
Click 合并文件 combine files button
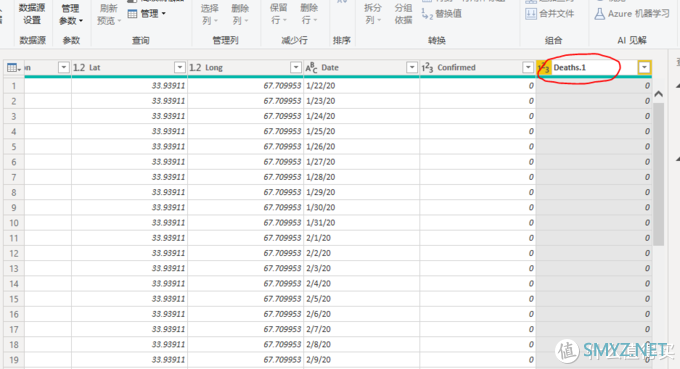(550, 14)
